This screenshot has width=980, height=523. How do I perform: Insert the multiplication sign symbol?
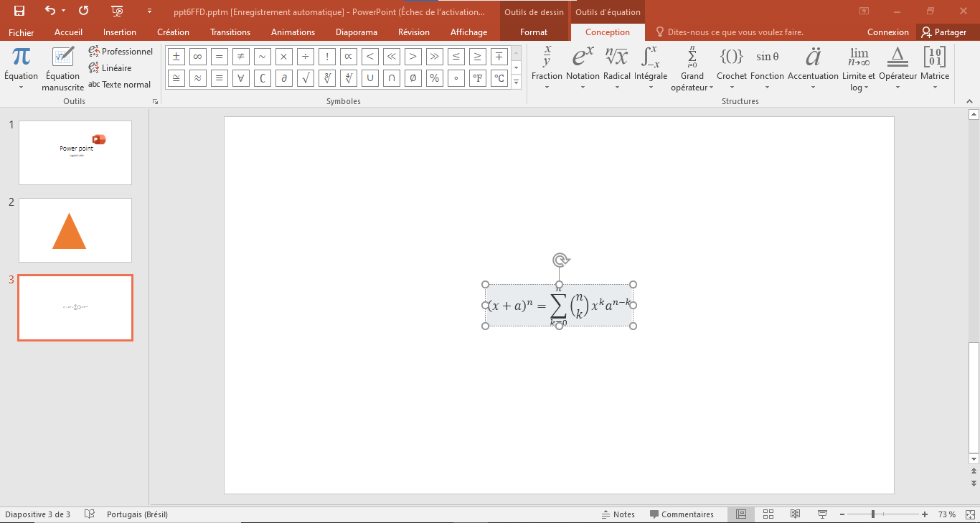(x=284, y=57)
